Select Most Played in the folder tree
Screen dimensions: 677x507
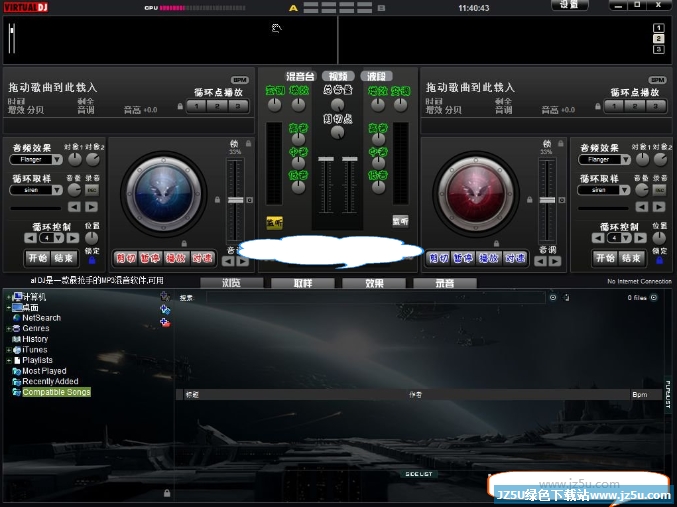pos(44,371)
